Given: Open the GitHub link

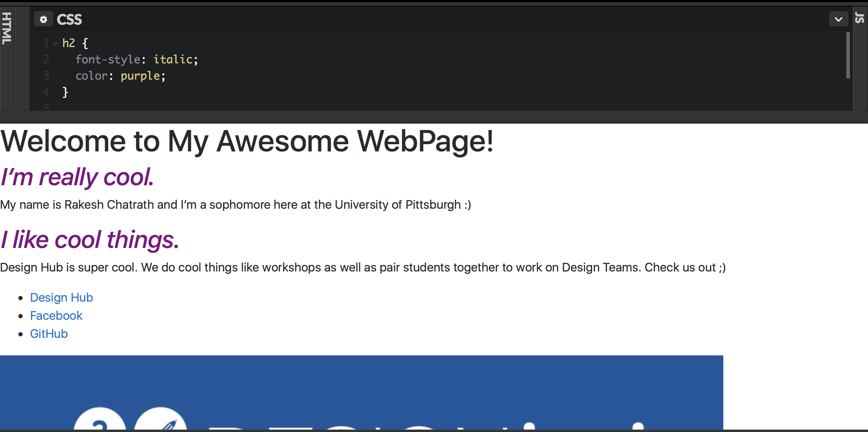Looking at the screenshot, I should 49,334.
